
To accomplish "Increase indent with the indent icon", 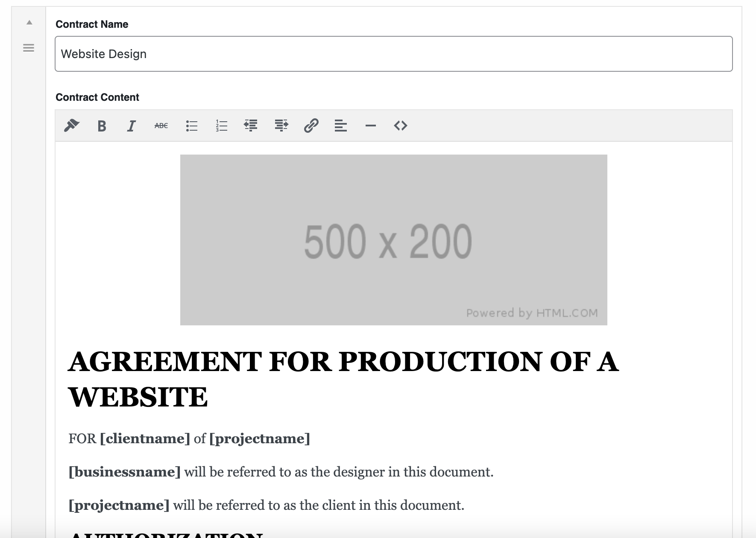I will [x=281, y=126].
